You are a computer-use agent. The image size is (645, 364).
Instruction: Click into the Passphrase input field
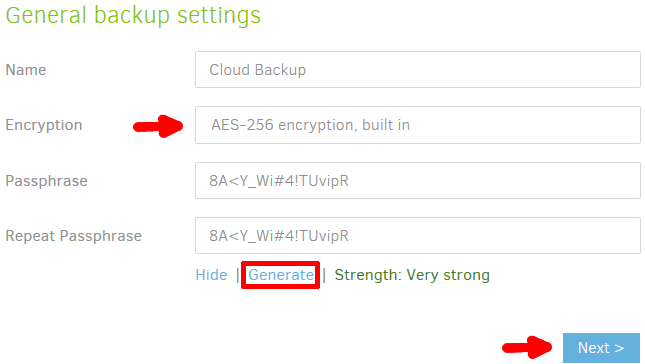418,181
